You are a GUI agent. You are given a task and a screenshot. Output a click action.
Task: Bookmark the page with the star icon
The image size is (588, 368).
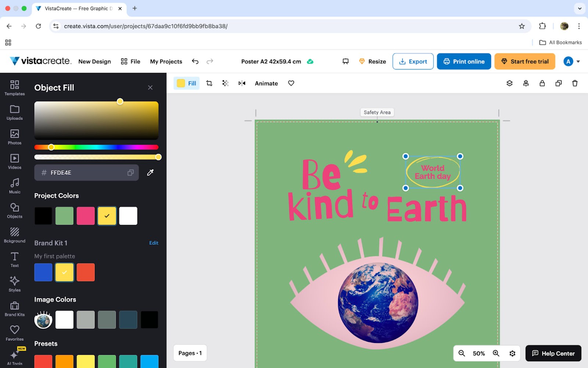pos(521,26)
